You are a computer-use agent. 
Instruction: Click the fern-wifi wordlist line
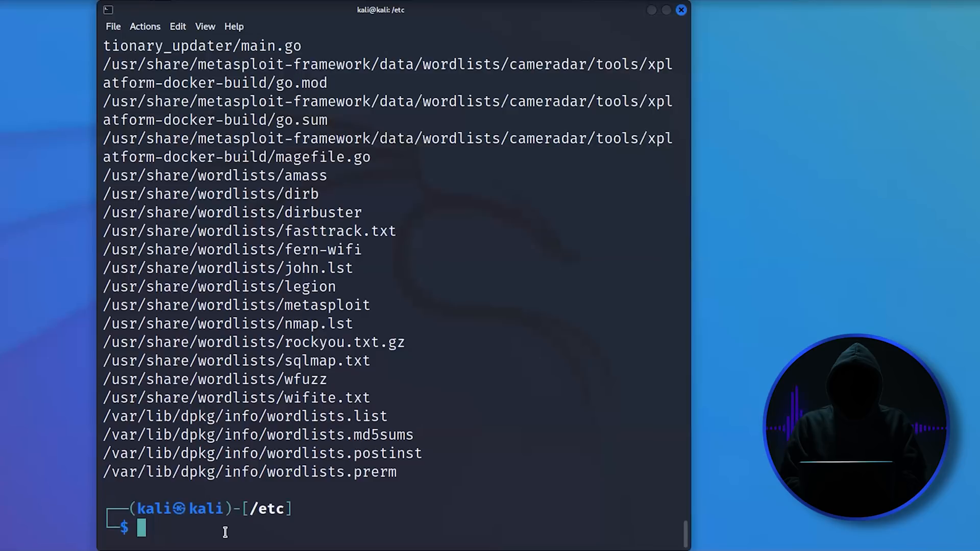232,249
